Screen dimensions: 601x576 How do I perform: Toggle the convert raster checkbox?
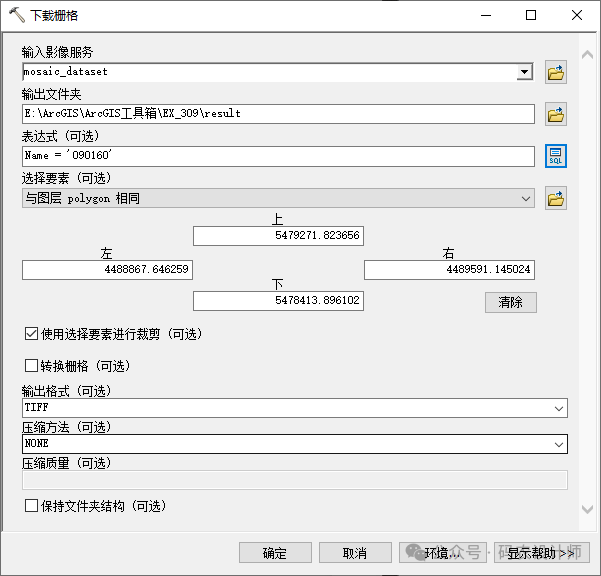point(31,366)
